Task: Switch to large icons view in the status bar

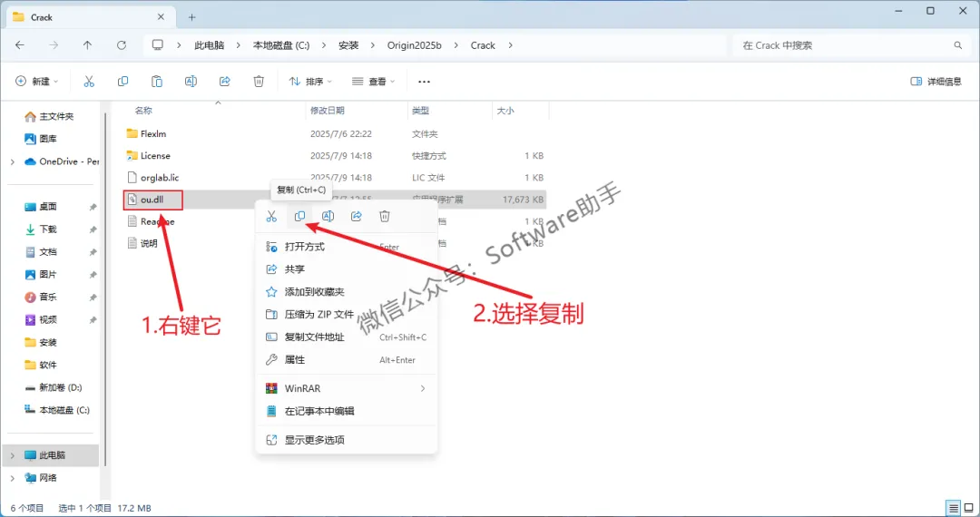Action: [x=969, y=508]
